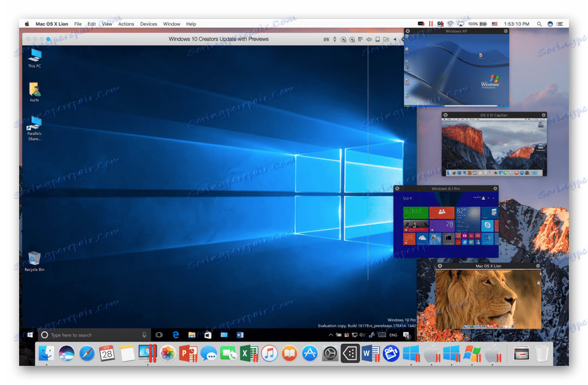This screenshot has height=385, width=588.
Task: Click the battery 100% indicator
Action: point(477,24)
